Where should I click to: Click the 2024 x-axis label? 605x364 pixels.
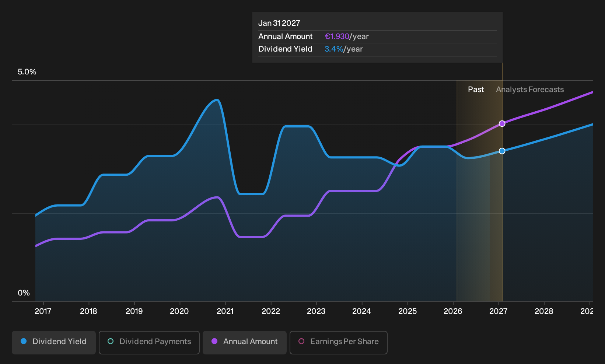361,311
